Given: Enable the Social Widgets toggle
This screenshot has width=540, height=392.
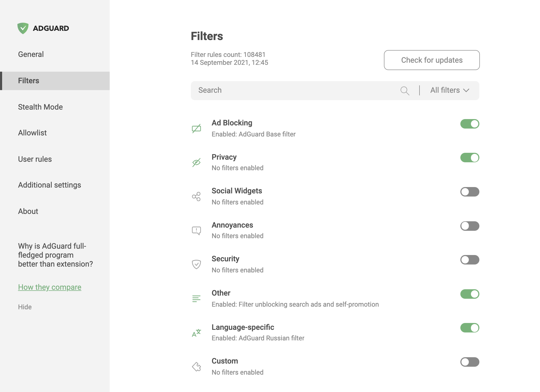Looking at the screenshot, I should pos(469,192).
